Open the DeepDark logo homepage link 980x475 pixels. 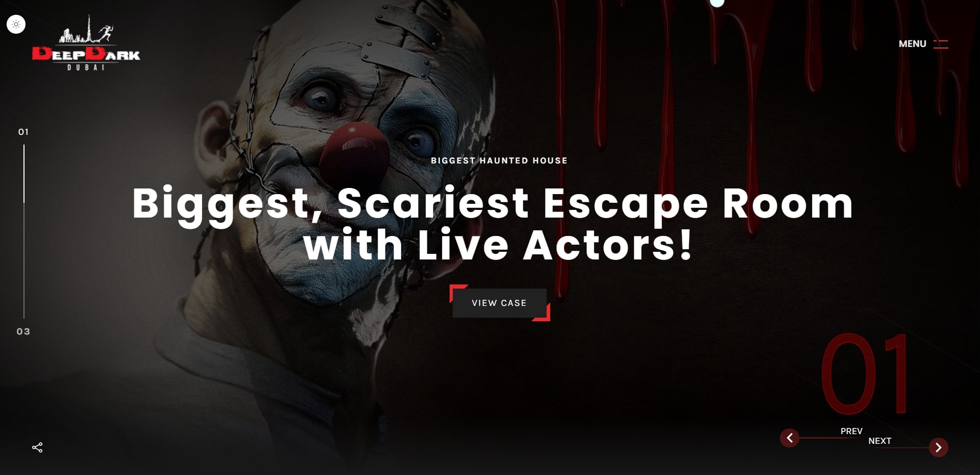tap(86, 43)
